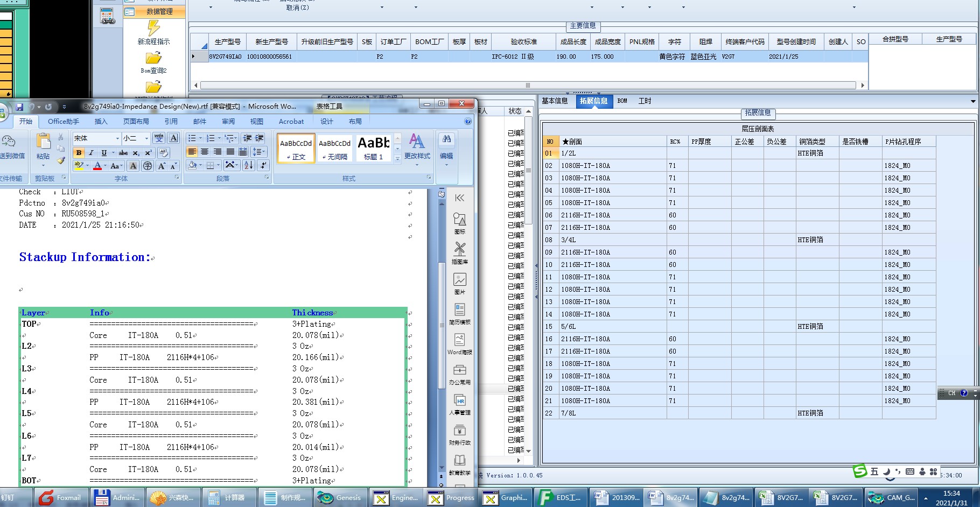Viewport: 980px width, 507px height.
Task: Expand the bullet list style dropdown
Action: pos(200,138)
